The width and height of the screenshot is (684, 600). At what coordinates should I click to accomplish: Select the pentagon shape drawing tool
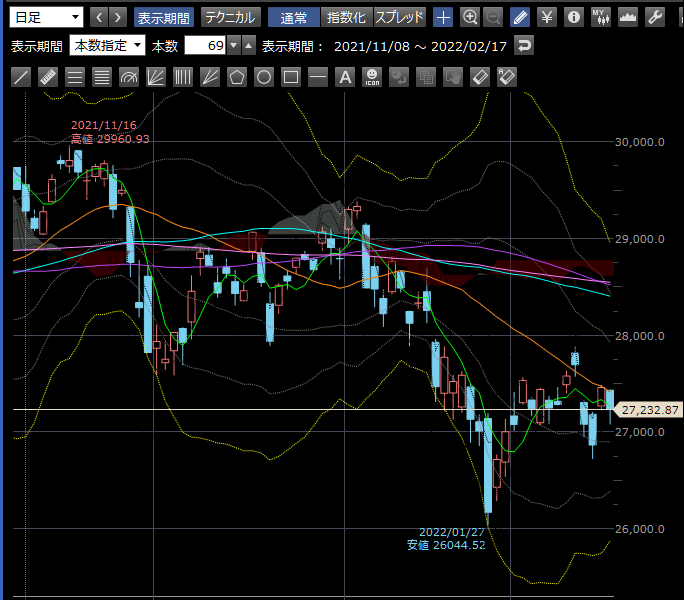coord(237,77)
